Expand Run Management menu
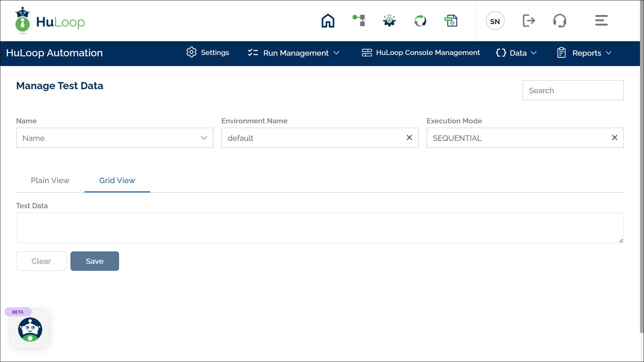The width and height of the screenshot is (644, 362). pyautogui.click(x=294, y=53)
